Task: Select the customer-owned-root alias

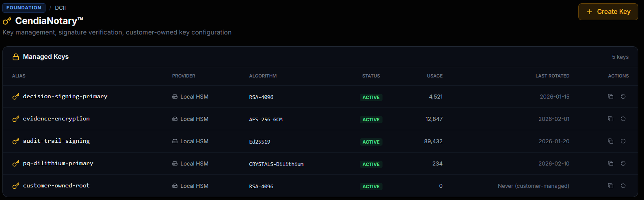Action: point(56,186)
